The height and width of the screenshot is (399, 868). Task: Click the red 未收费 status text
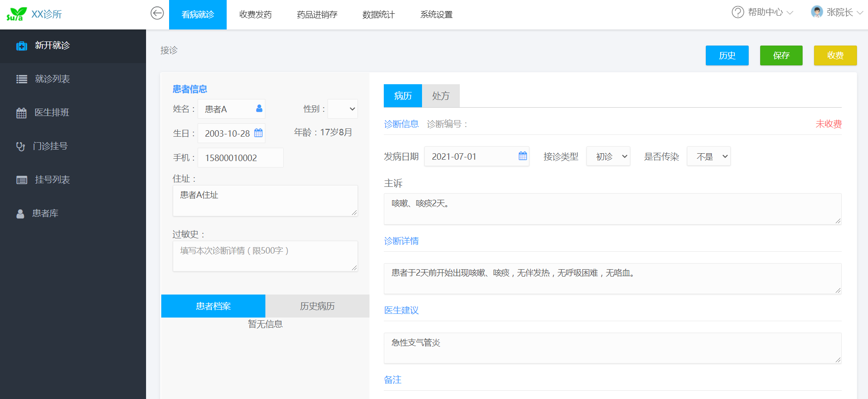click(828, 124)
